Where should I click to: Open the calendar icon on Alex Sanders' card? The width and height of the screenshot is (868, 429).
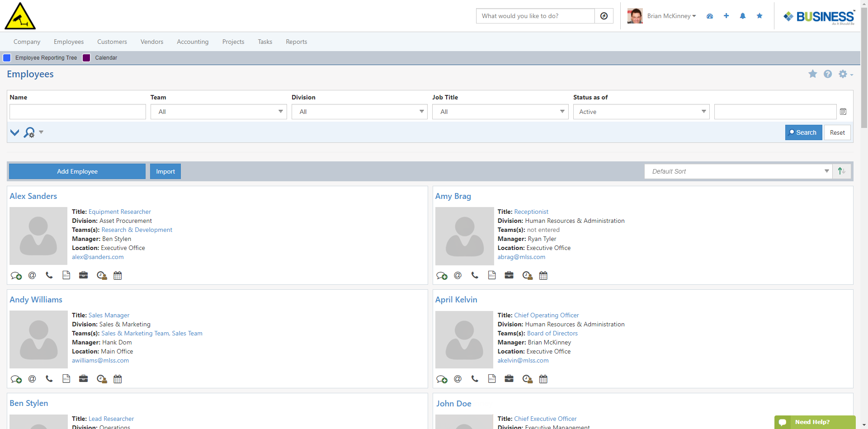tap(118, 275)
